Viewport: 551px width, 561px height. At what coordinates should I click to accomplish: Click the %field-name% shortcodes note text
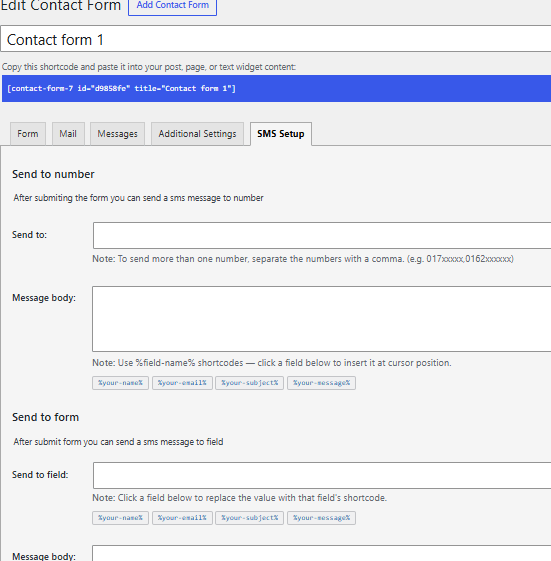click(x=272, y=363)
